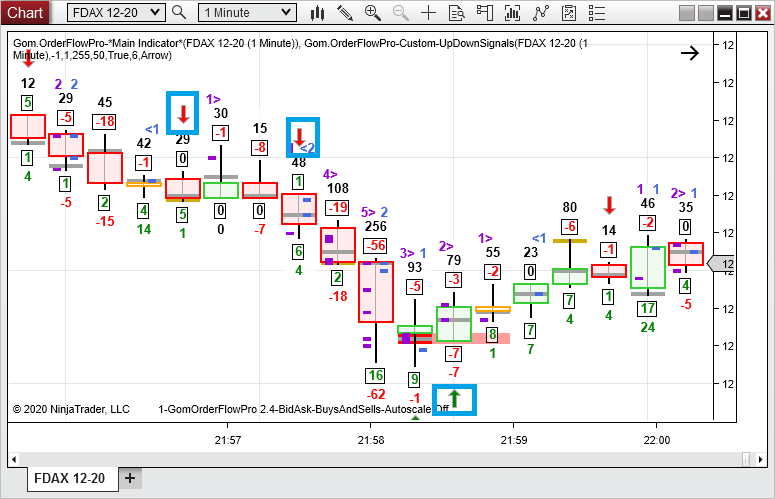Open the bar chart style icon
Image resolution: width=775 pixels, height=499 pixels.
[317, 13]
